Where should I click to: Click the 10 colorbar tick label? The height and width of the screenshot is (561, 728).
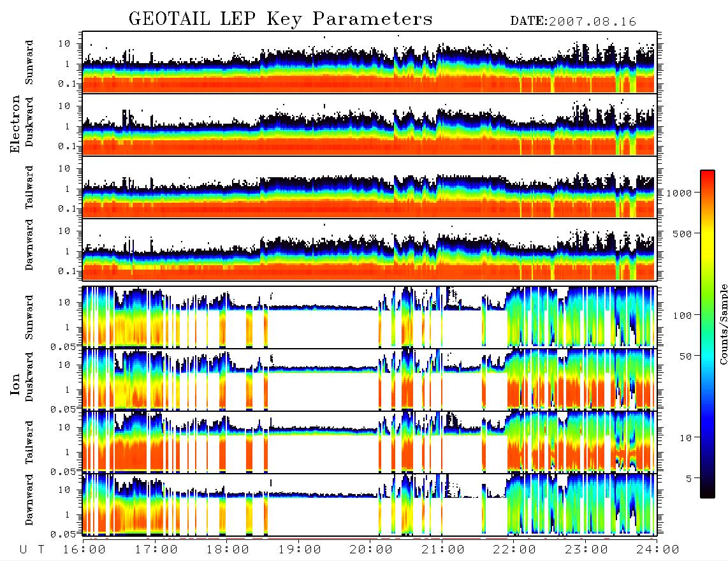pos(685,438)
